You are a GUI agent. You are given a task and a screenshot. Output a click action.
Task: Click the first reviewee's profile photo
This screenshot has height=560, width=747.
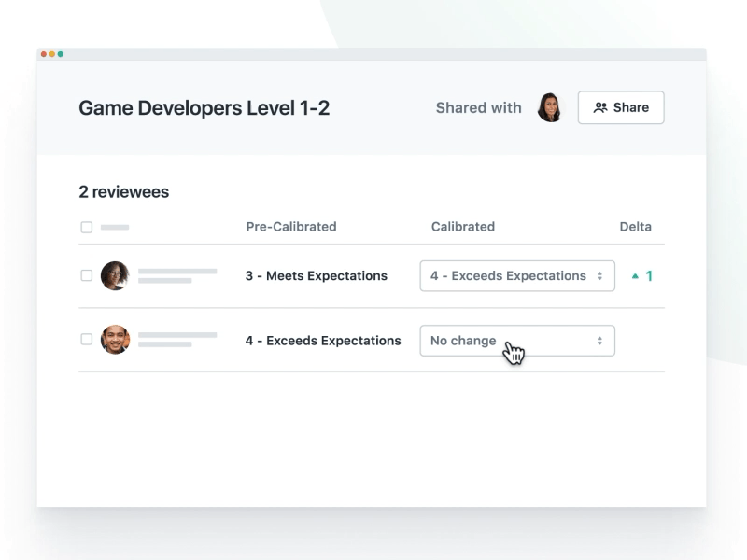(116, 275)
